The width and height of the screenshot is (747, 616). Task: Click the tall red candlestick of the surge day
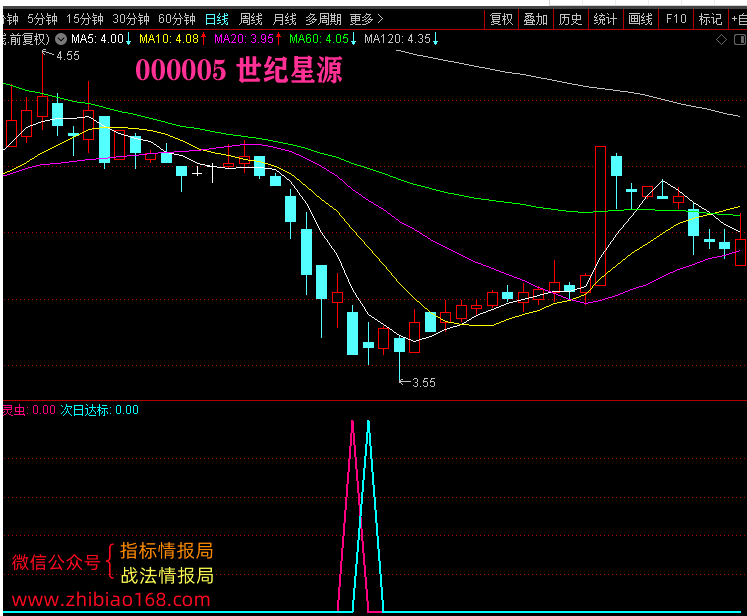(x=600, y=216)
